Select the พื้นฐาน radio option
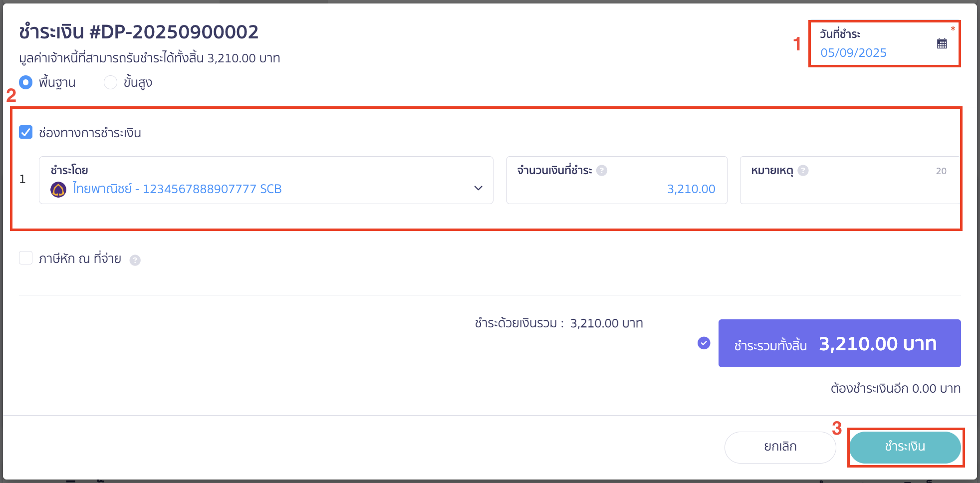The width and height of the screenshot is (980, 483). pos(26,82)
